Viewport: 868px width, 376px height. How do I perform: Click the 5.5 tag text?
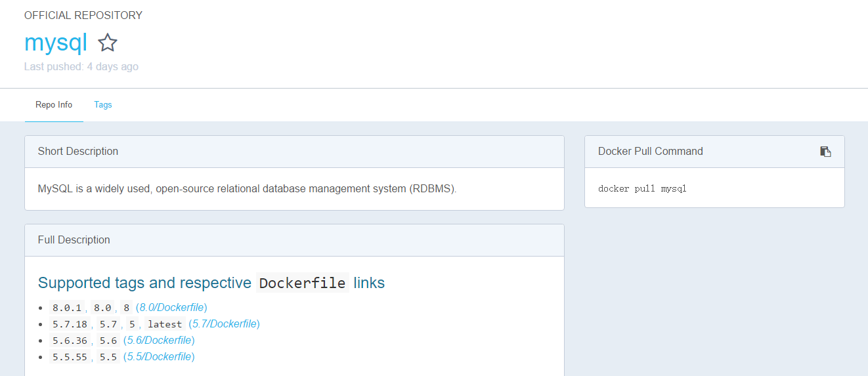point(108,357)
